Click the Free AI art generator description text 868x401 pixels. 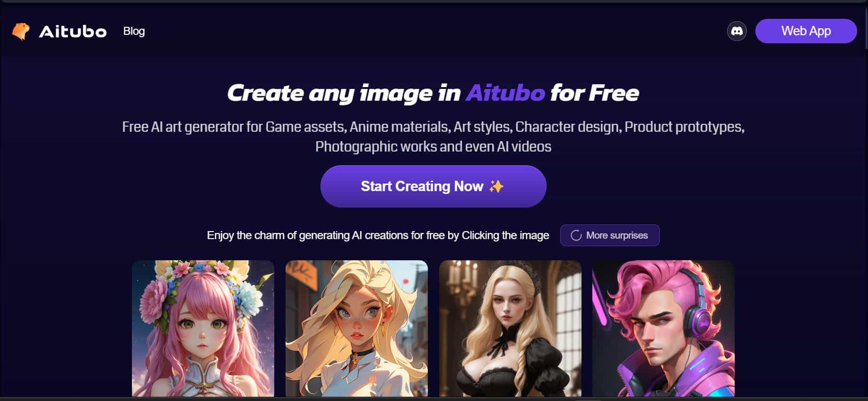(x=433, y=136)
